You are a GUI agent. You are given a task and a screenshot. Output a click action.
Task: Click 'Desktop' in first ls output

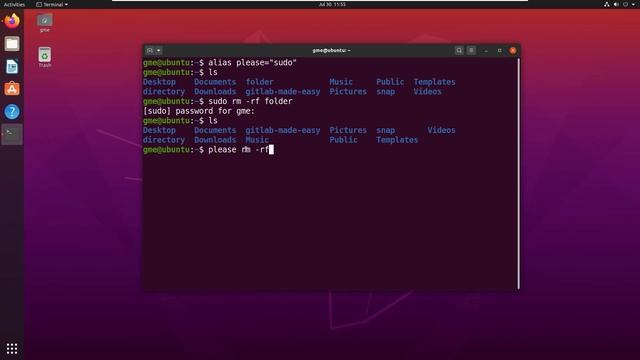pyautogui.click(x=159, y=82)
